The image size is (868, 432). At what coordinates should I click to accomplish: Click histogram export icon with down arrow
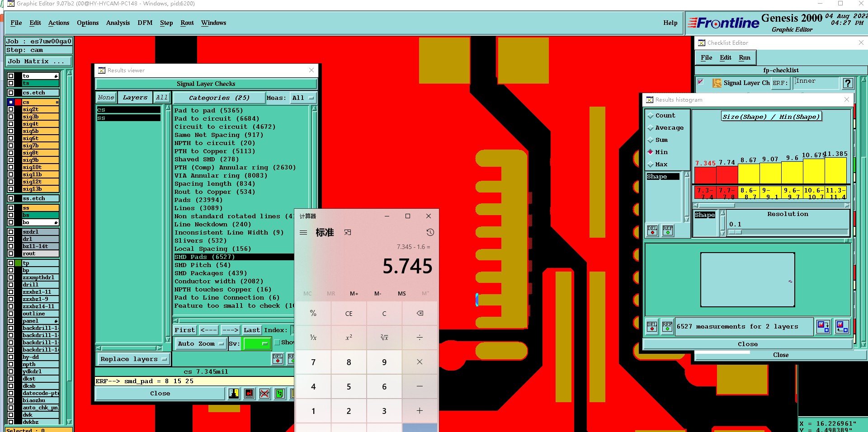pos(823,326)
